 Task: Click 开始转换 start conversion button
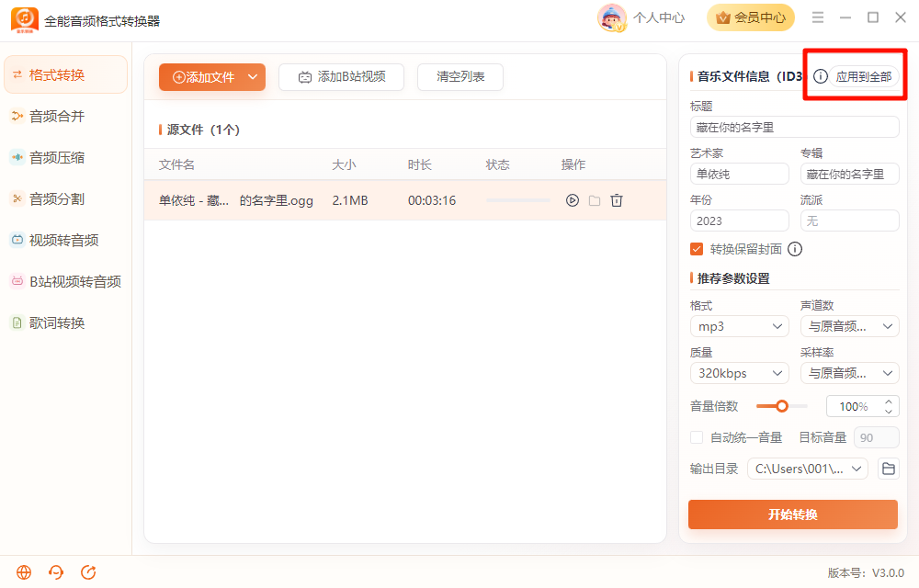[793, 514]
